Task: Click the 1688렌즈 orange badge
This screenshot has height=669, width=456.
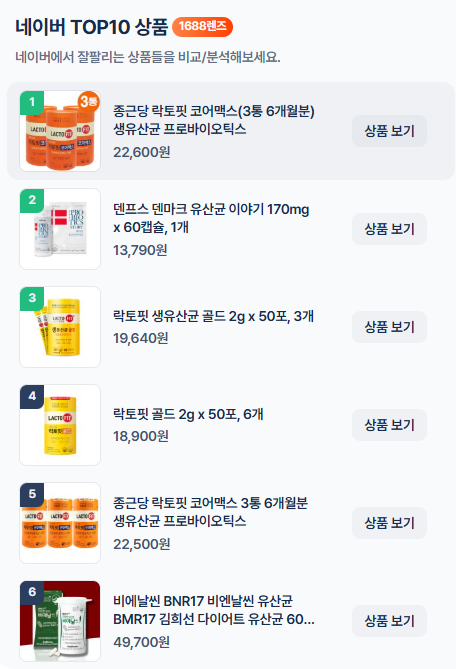Action: click(x=202, y=27)
